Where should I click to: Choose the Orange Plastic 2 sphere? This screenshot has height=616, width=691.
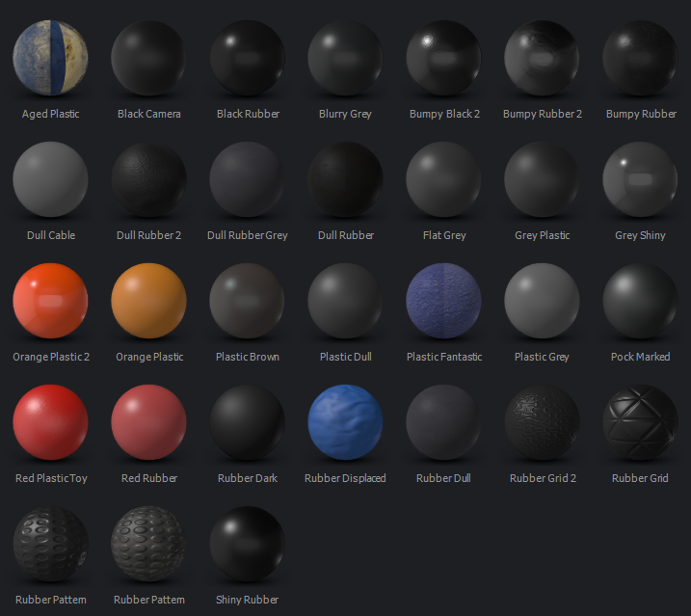tap(50, 301)
